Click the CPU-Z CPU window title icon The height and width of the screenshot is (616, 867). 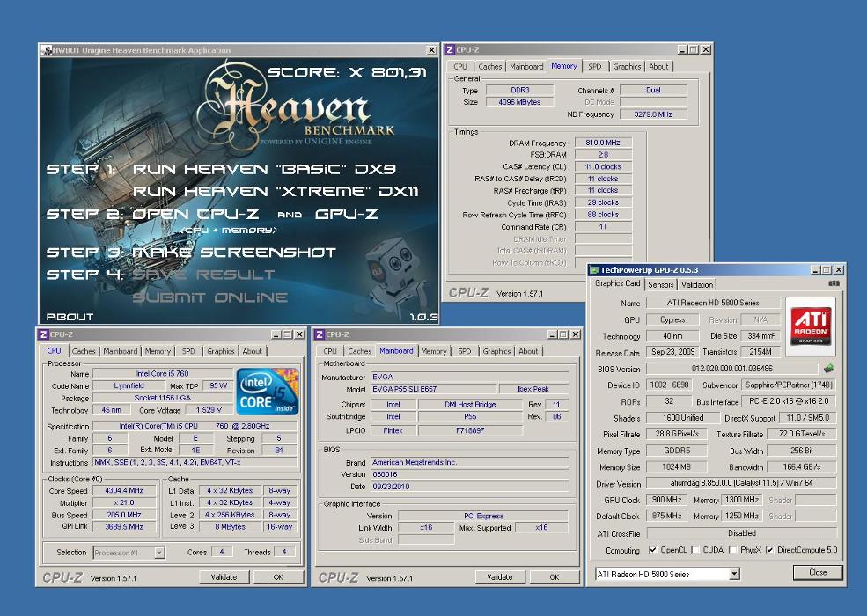[x=44, y=334]
